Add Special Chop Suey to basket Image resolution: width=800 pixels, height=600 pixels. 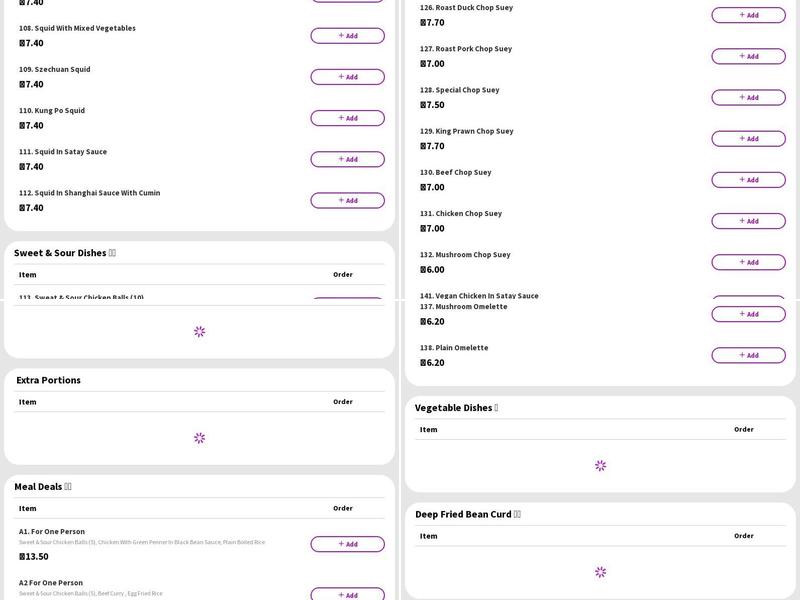(x=748, y=97)
